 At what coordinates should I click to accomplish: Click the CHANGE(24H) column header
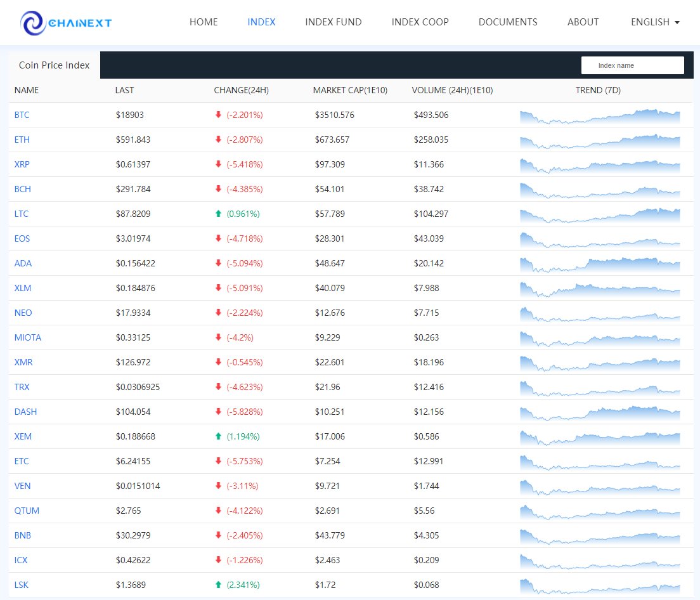(241, 90)
